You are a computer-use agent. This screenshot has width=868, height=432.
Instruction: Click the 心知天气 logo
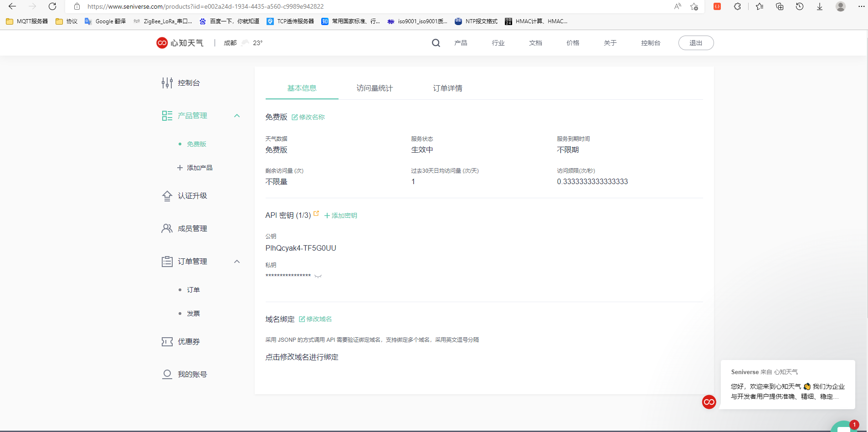[x=180, y=42]
